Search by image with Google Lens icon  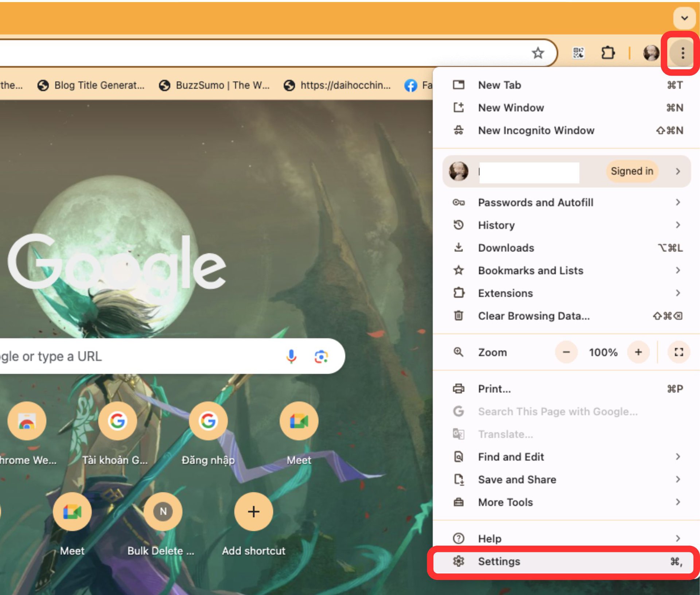point(321,356)
